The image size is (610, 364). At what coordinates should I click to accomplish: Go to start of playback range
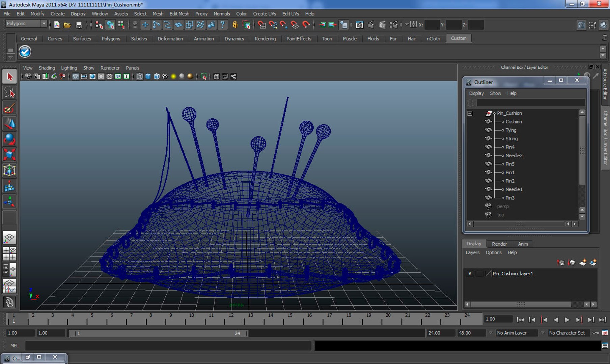click(520, 320)
